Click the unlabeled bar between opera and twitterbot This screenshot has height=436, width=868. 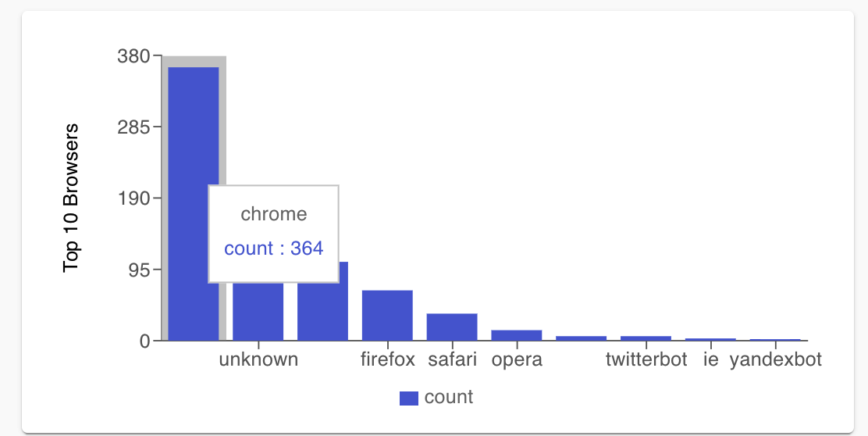581,338
